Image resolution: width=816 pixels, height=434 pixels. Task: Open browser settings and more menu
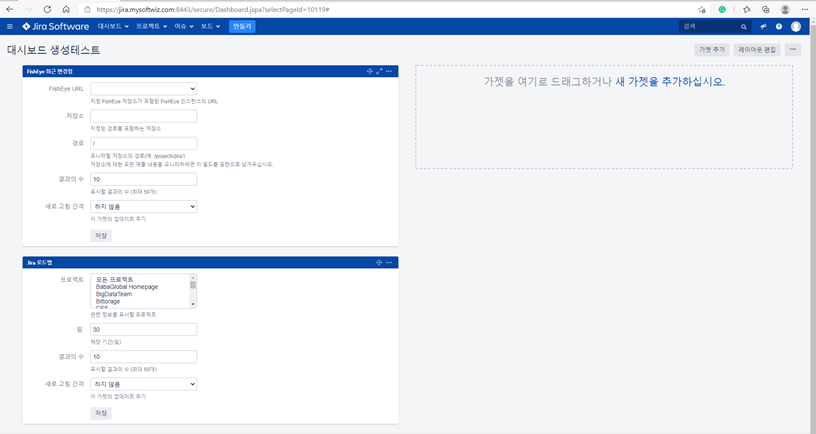pos(805,9)
